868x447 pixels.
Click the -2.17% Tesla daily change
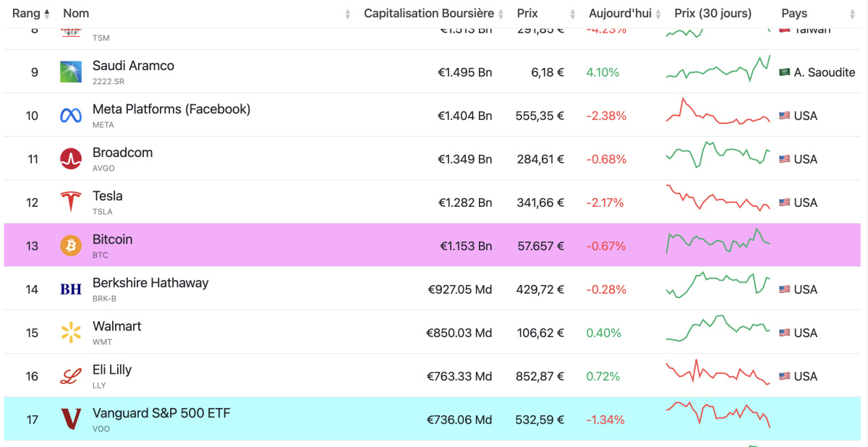coord(605,203)
